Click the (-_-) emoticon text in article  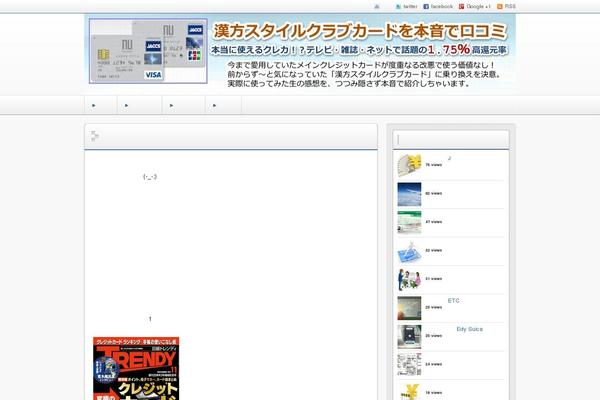150,176
